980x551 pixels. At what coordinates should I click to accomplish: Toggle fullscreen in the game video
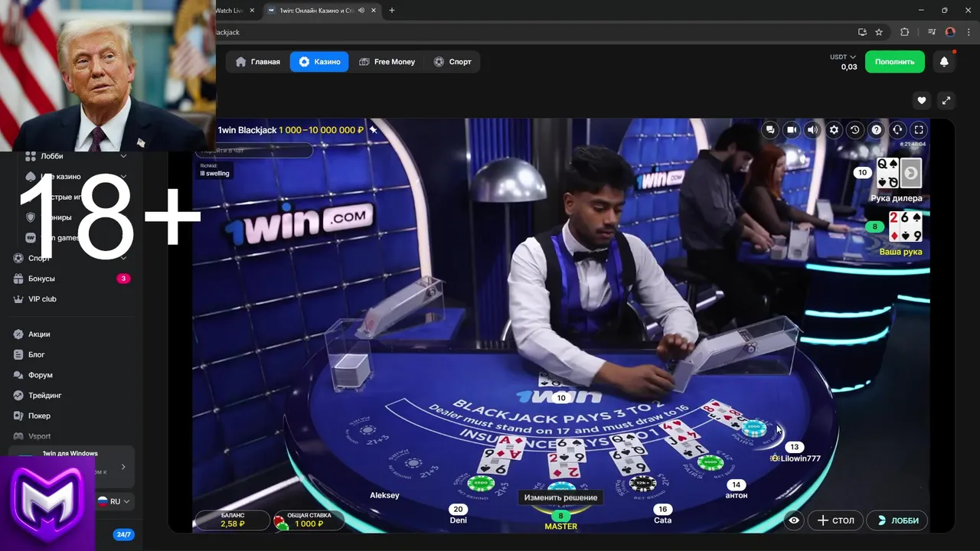[x=919, y=130]
